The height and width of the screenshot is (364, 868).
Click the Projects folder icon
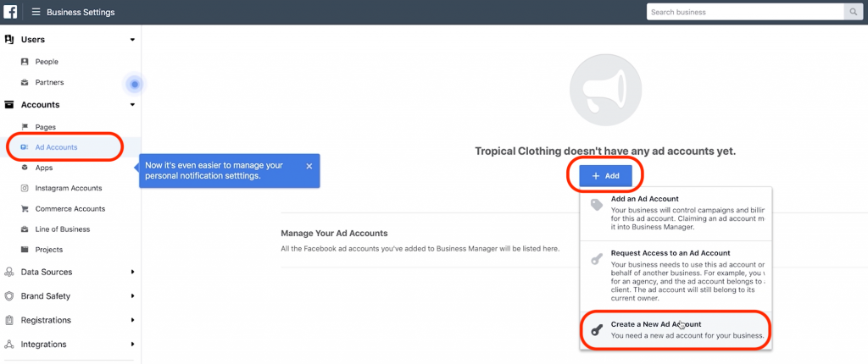[25, 250]
